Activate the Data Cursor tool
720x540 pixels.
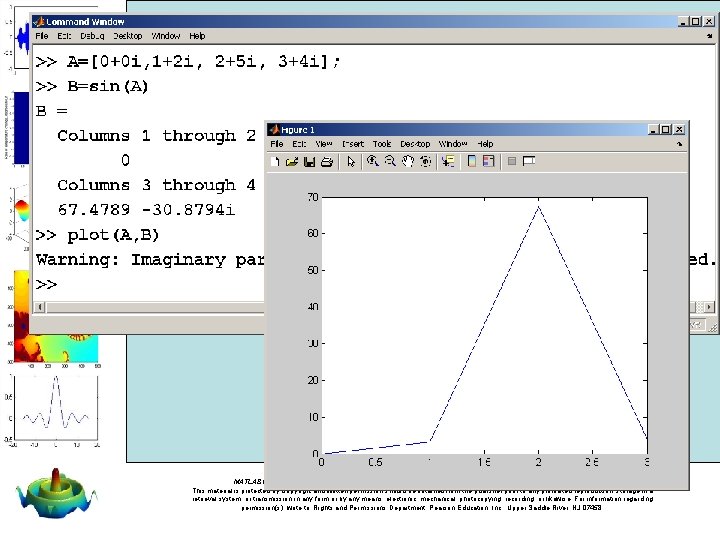(448, 161)
